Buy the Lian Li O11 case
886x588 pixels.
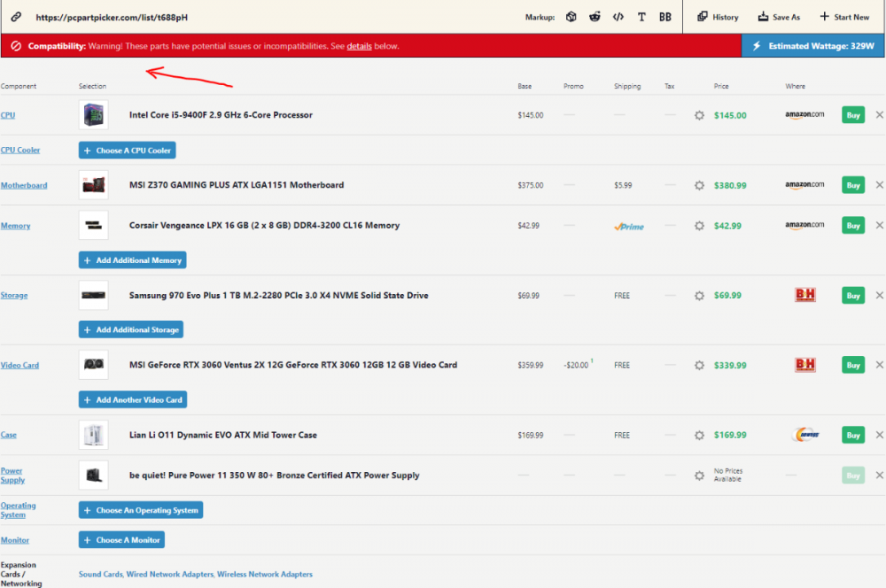tap(852, 435)
